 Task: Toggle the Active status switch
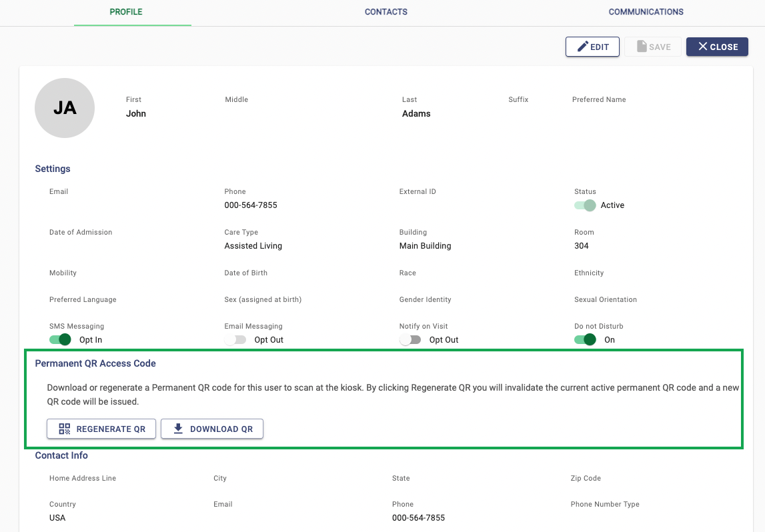point(585,205)
